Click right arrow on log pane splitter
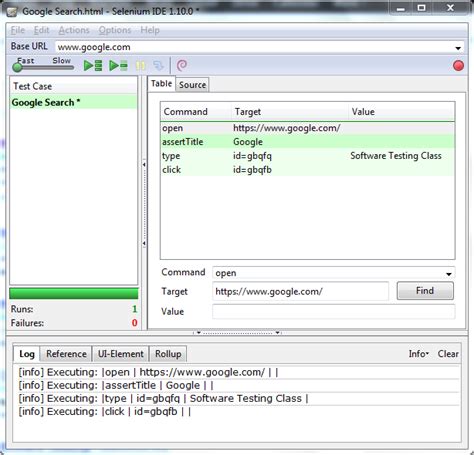474x455 pixels. coord(277,332)
